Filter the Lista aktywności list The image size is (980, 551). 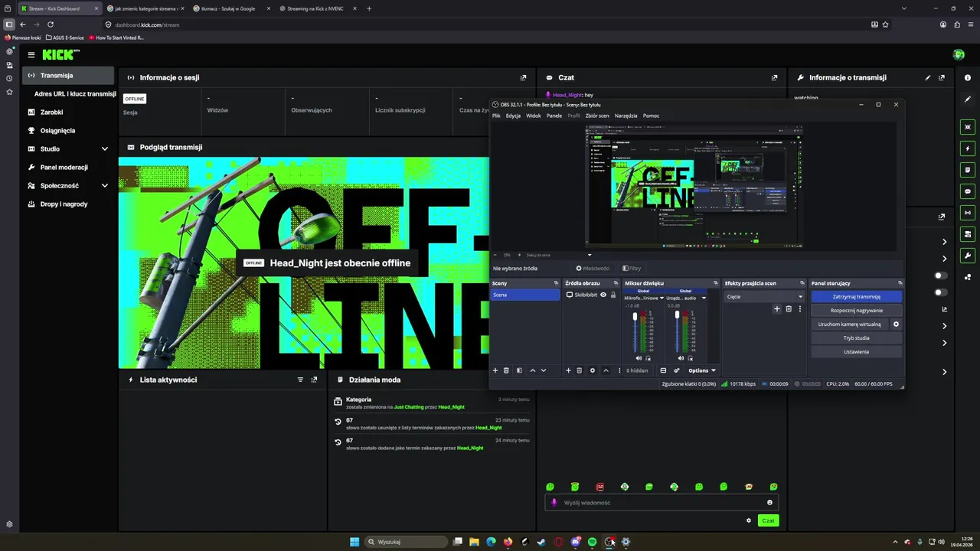[x=300, y=380]
